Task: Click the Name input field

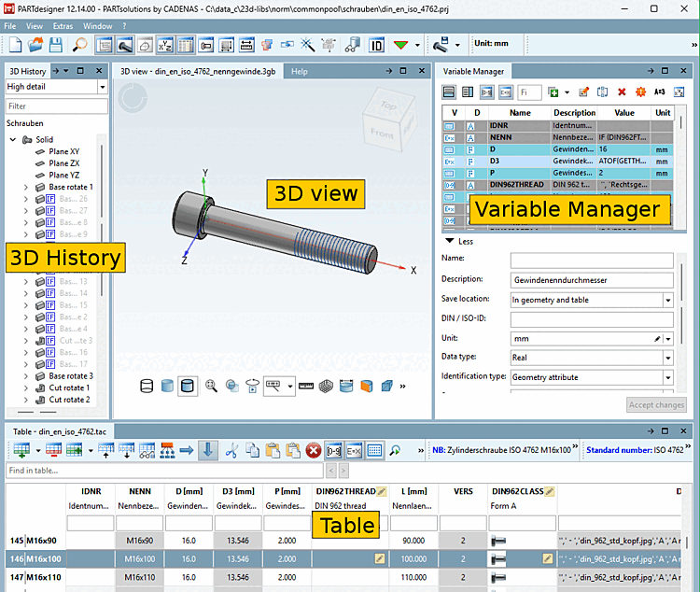Action: 592,260
